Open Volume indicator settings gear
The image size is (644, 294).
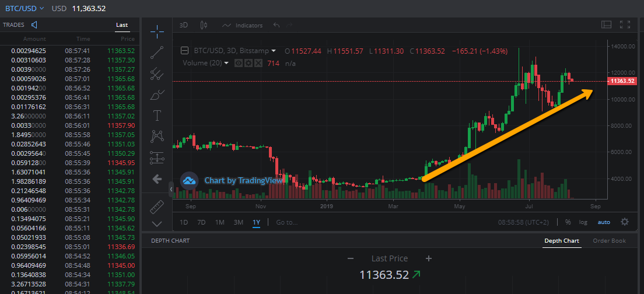[248, 63]
